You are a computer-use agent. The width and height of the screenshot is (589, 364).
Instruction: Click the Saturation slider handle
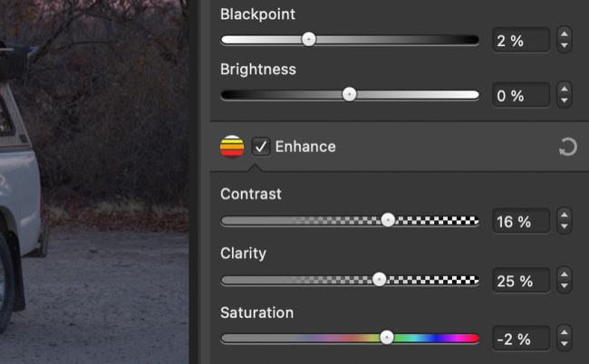tap(387, 338)
